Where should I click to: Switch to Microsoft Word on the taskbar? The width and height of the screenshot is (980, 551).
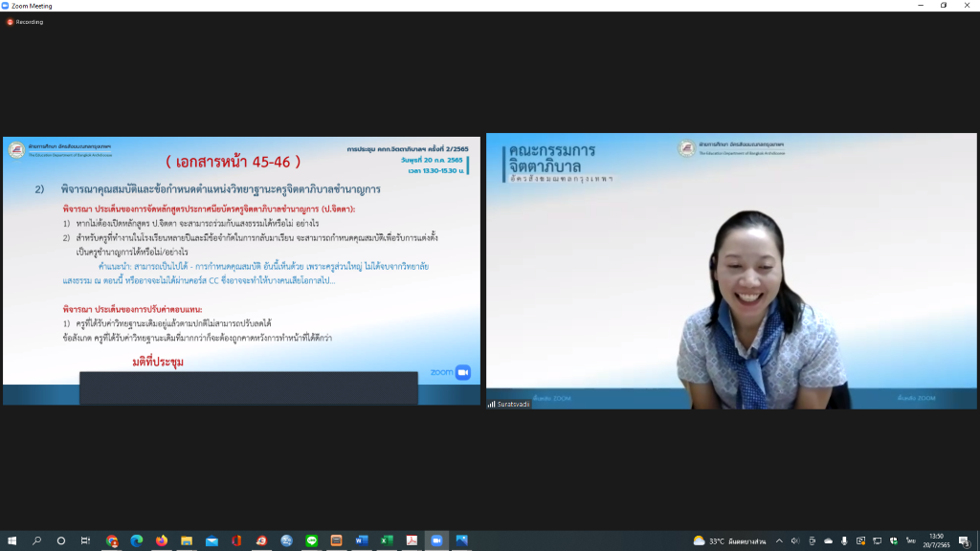pos(361,540)
